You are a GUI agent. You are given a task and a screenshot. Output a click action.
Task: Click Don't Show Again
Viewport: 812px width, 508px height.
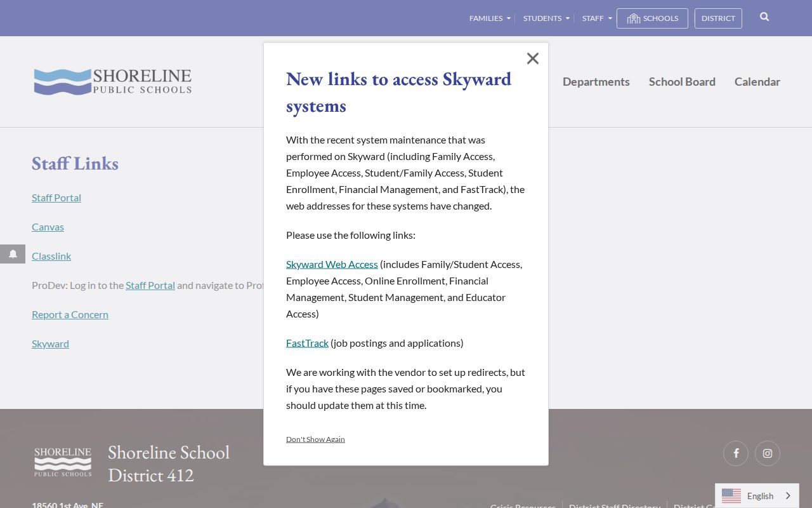point(315,439)
